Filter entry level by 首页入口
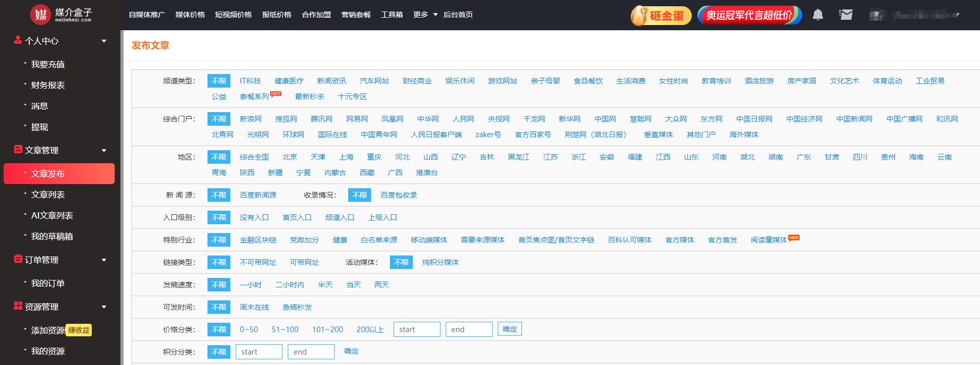980x365 pixels. pos(297,217)
